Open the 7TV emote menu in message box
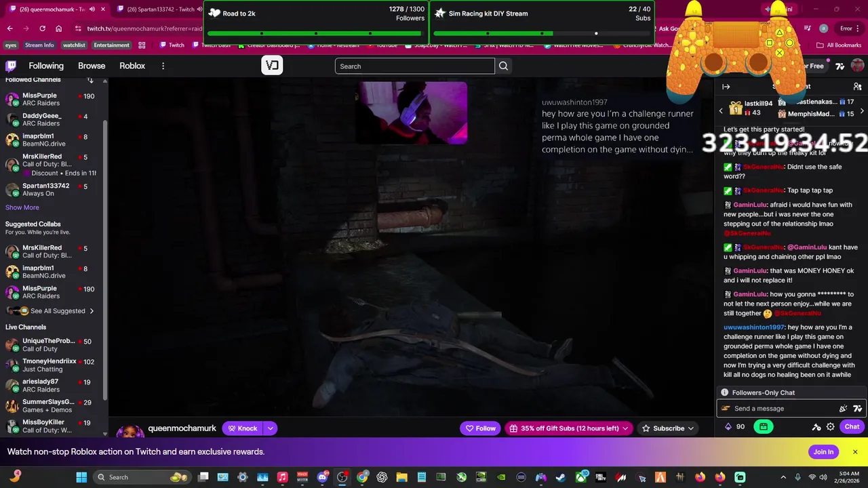This screenshot has height=488, width=868. pos(857,409)
